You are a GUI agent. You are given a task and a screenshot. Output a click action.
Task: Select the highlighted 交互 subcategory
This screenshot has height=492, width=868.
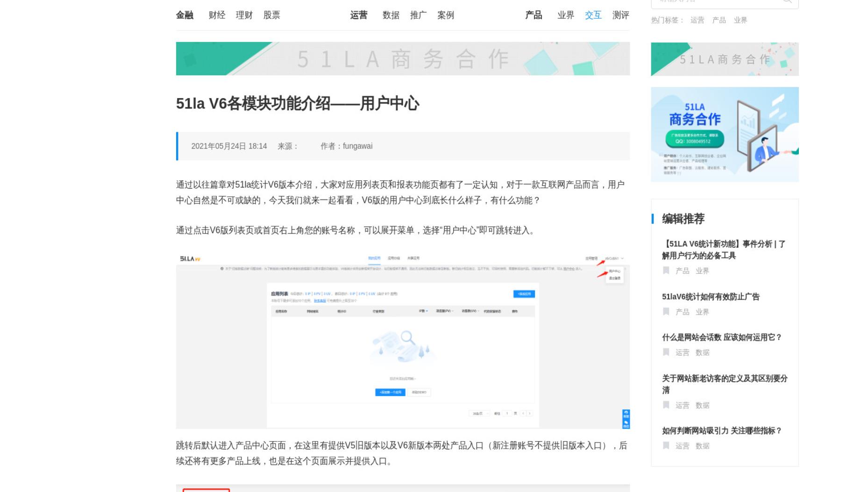pos(593,15)
